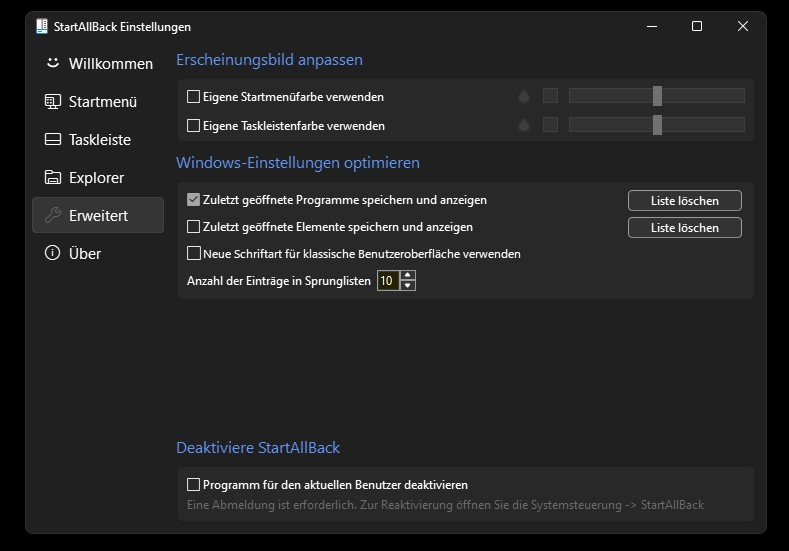Click the Anzahl der Einträge in Sprunglisten label
The height and width of the screenshot is (551, 789).
click(x=279, y=281)
